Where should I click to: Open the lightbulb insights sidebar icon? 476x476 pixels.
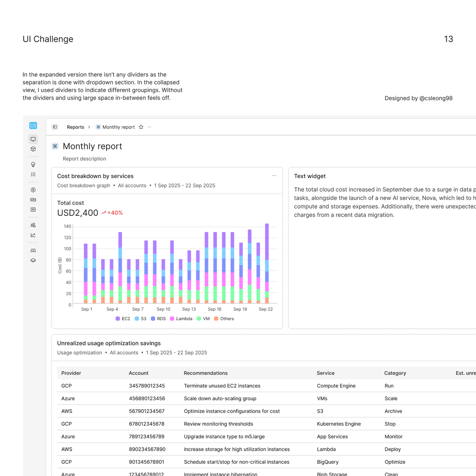click(x=33, y=164)
